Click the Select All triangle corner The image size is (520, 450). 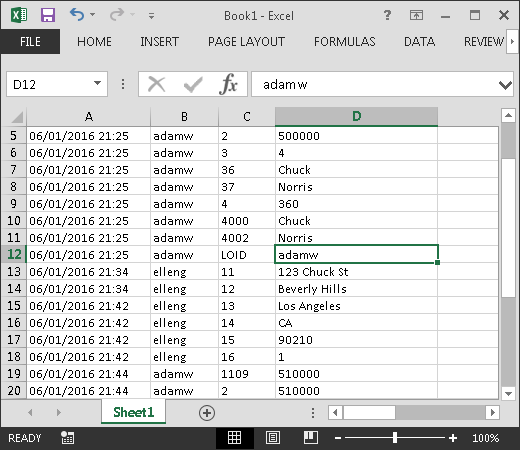pyautogui.click(x=17, y=117)
